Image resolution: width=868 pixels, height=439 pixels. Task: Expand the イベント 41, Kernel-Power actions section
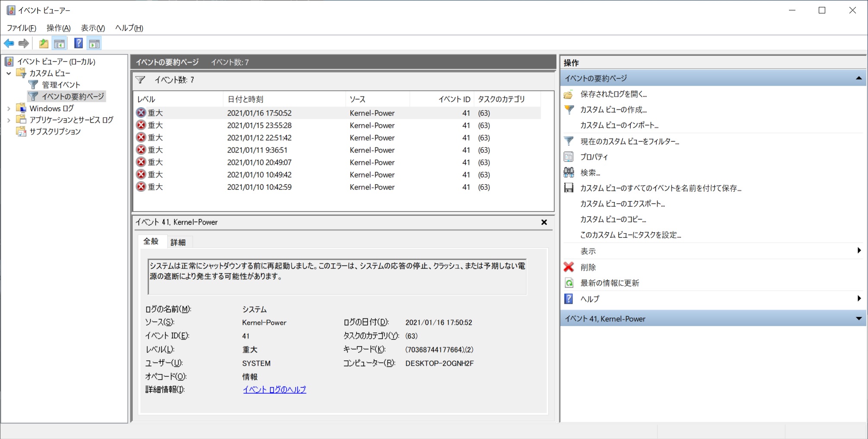(x=858, y=319)
